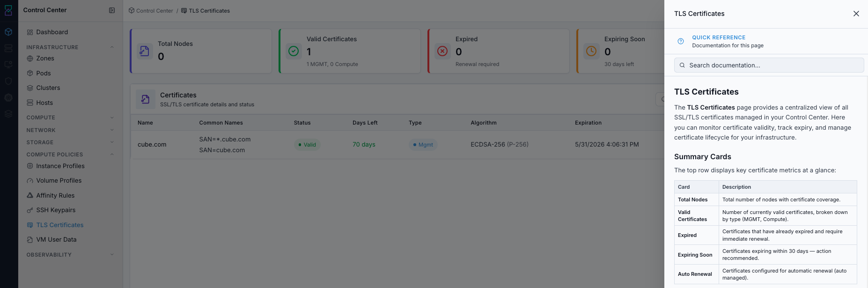The height and width of the screenshot is (288, 868).
Task: Click the Certificates section header icon
Action: click(x=145, y=99)
